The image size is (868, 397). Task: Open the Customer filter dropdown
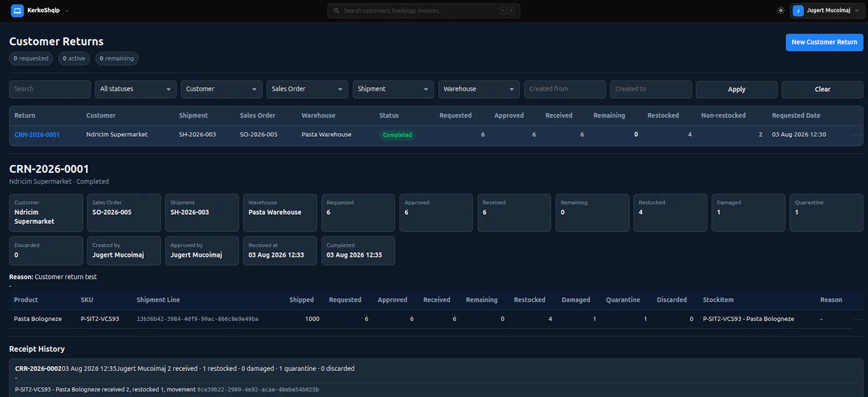pyautogui.click(x=221, y=89)
